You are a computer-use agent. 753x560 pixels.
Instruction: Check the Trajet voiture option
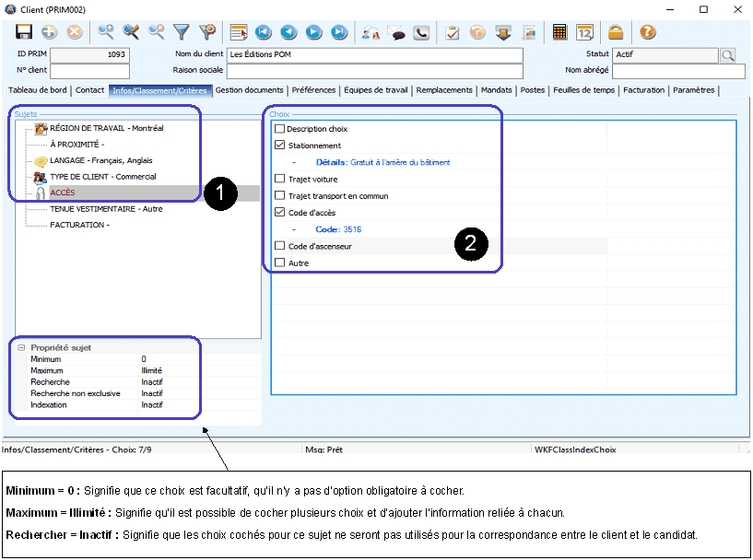[x=280, y=179]
